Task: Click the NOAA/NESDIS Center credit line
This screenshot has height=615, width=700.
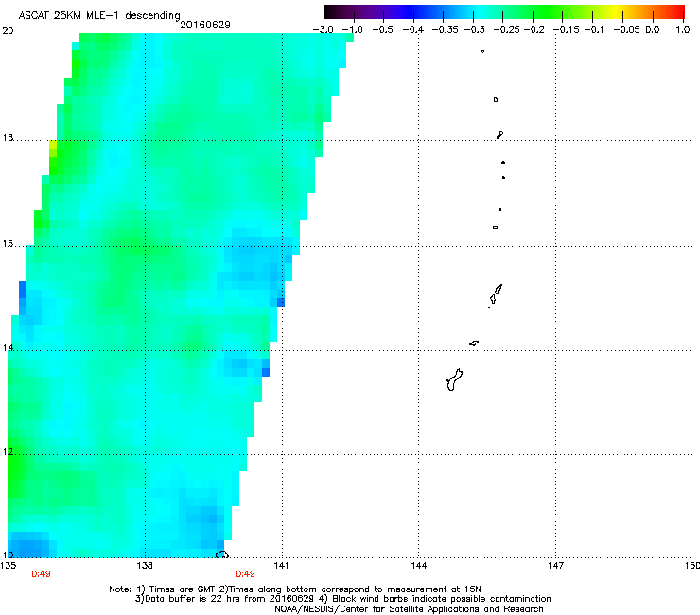Action: point(409,609)
